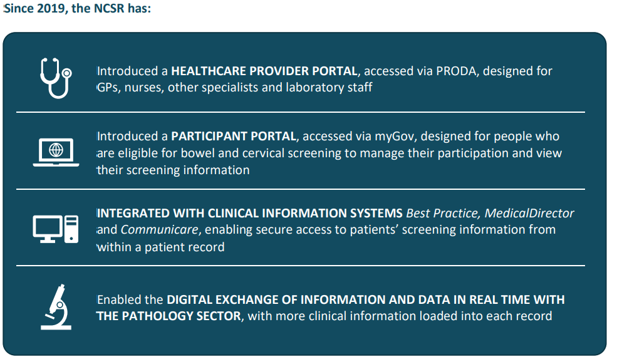
Task: Click the stethoscope chest piece circle
Action: 67,73
